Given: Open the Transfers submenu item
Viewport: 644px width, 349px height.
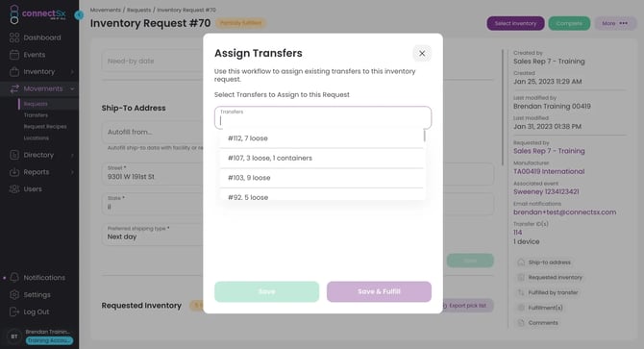Looking at the screenshot, I should [36, 115].
